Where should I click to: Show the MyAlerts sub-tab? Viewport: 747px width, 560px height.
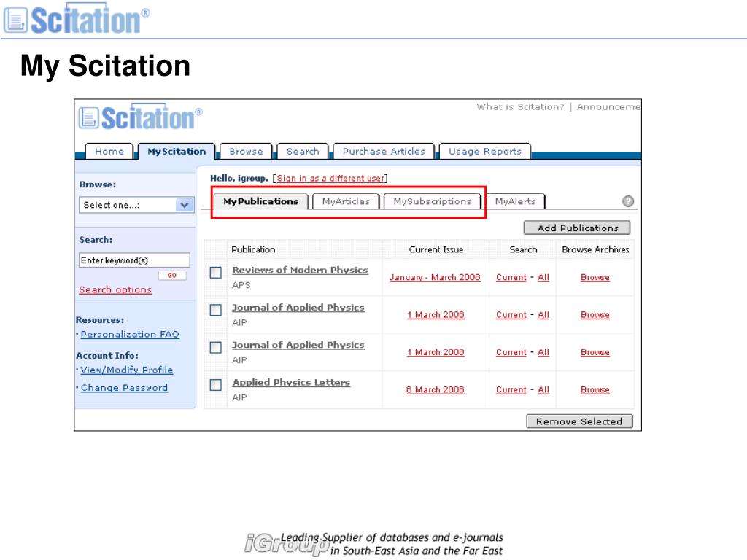(515, 201)
